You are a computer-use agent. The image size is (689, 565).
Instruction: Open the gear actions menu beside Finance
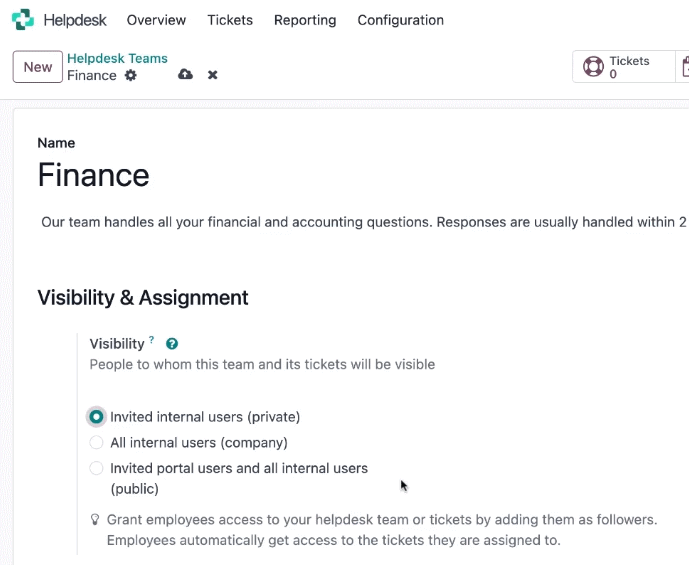tap(131, 76)
